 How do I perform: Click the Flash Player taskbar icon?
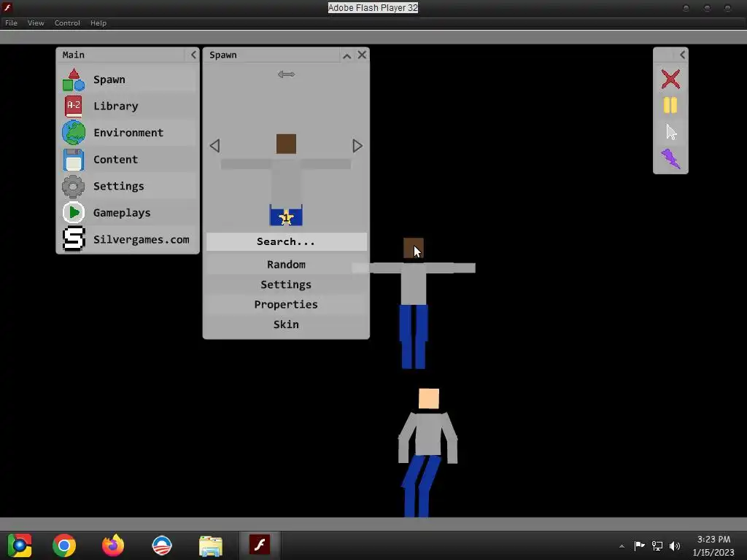point(260,545)
